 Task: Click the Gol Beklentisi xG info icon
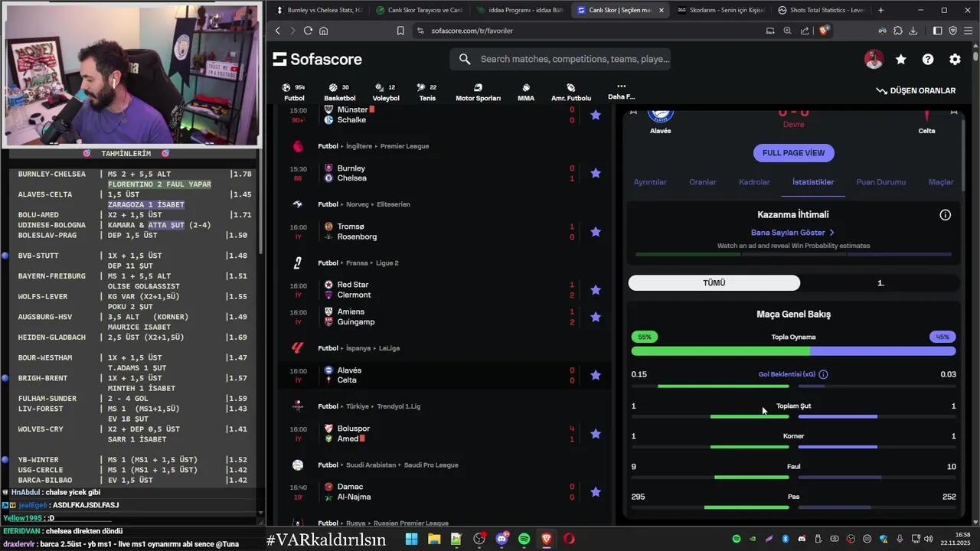coord(823,375)
